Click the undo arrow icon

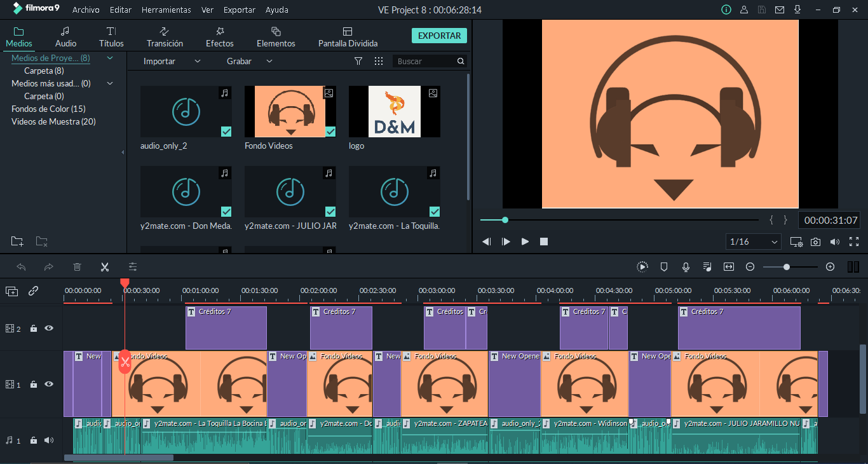[x=21, y=267]
